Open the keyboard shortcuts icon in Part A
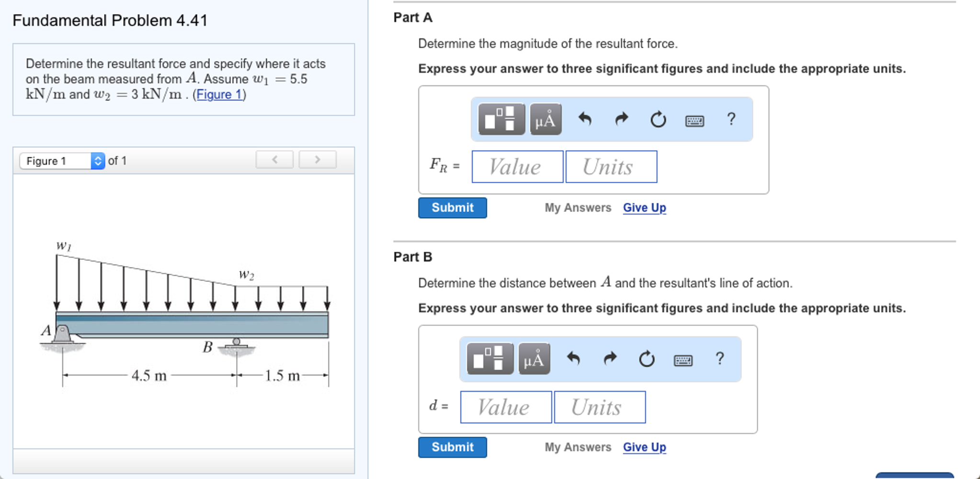This screenshot has height=479, width=980. coord(695,120)
